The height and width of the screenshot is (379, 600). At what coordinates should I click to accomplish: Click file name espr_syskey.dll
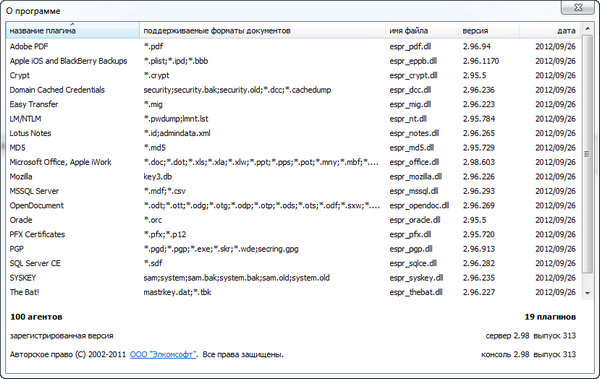click(x=416, y=278)
